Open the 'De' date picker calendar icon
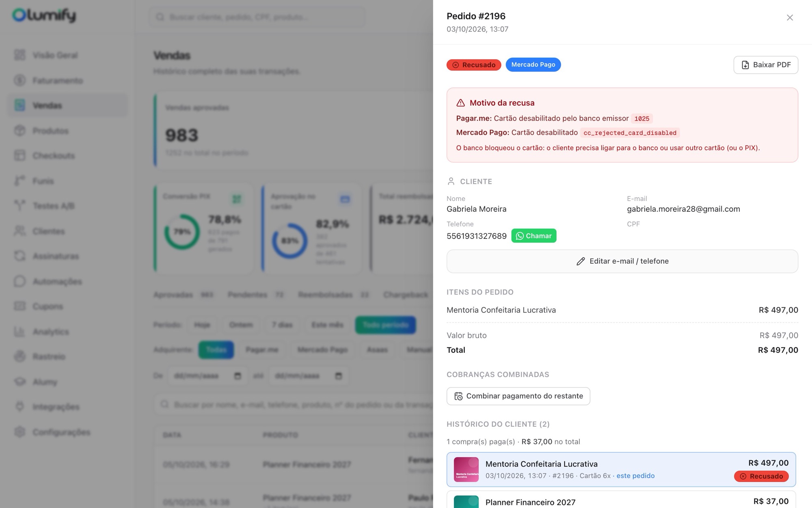Viewport: 812px width, 508px height. click(x=238, y=376)
